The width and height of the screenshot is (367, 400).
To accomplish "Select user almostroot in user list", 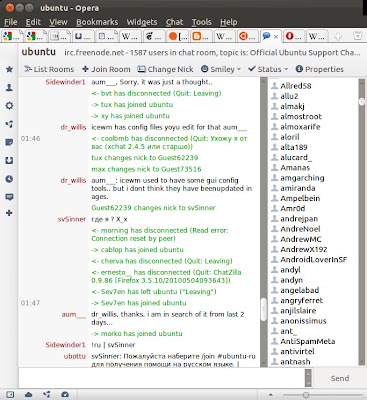I will 301,117.
